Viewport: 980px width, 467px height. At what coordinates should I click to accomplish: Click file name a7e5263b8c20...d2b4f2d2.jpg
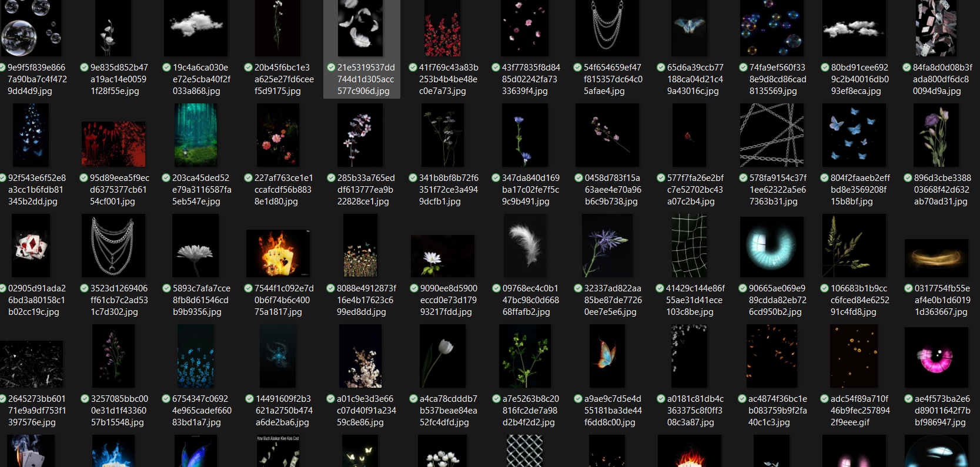tap(530, 411)
